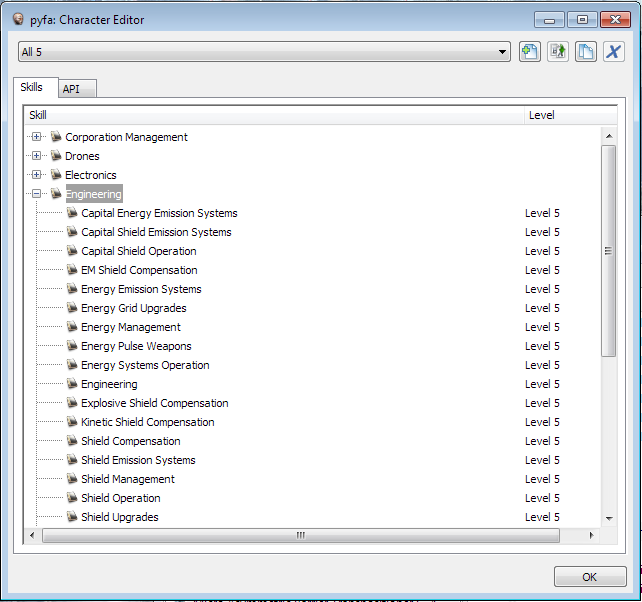Open the All 5 character dropdown

pyautogui.click(x=264, y=52)
